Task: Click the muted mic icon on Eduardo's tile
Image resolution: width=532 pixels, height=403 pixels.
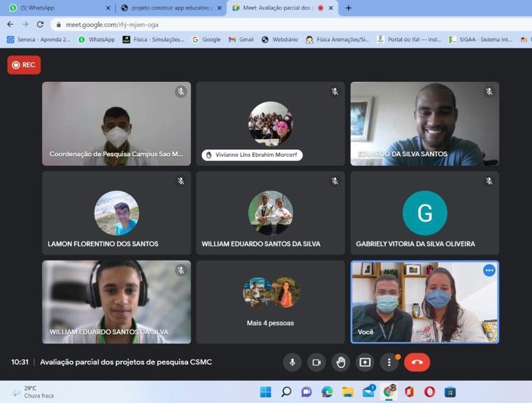Action: coord(489,92)
